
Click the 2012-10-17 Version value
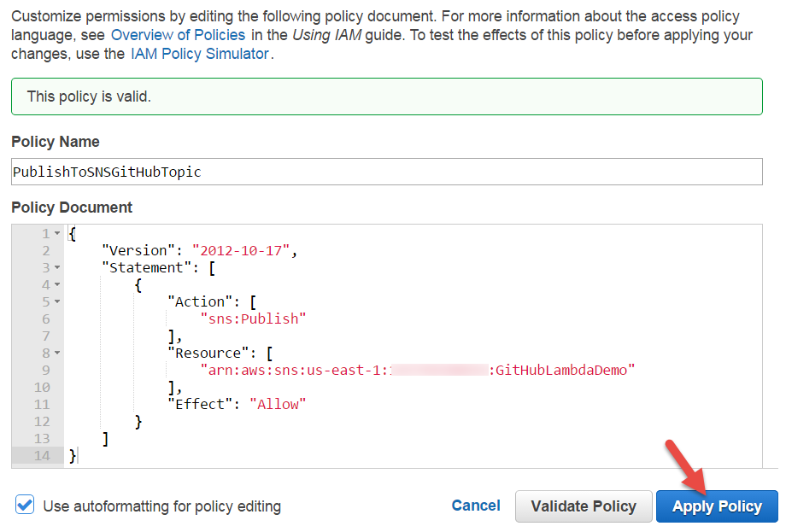[243, 249]
